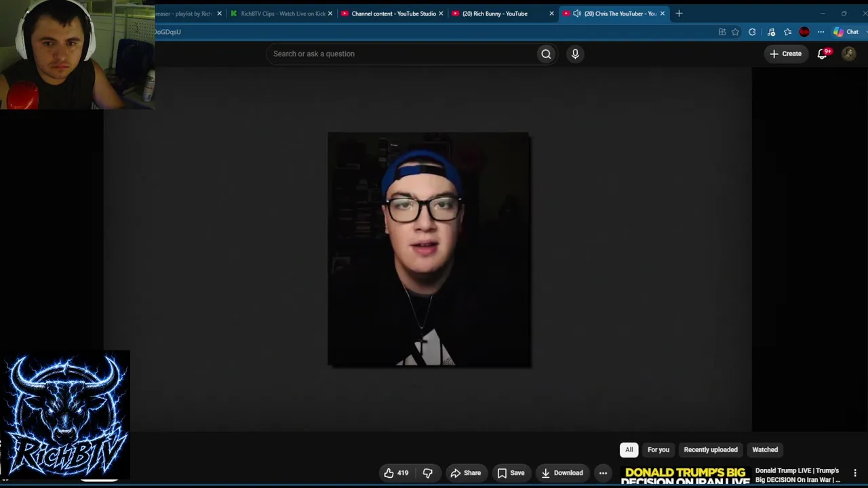Like the video with 419 likes
868x488 pixels.
click(x=396, y=473)
